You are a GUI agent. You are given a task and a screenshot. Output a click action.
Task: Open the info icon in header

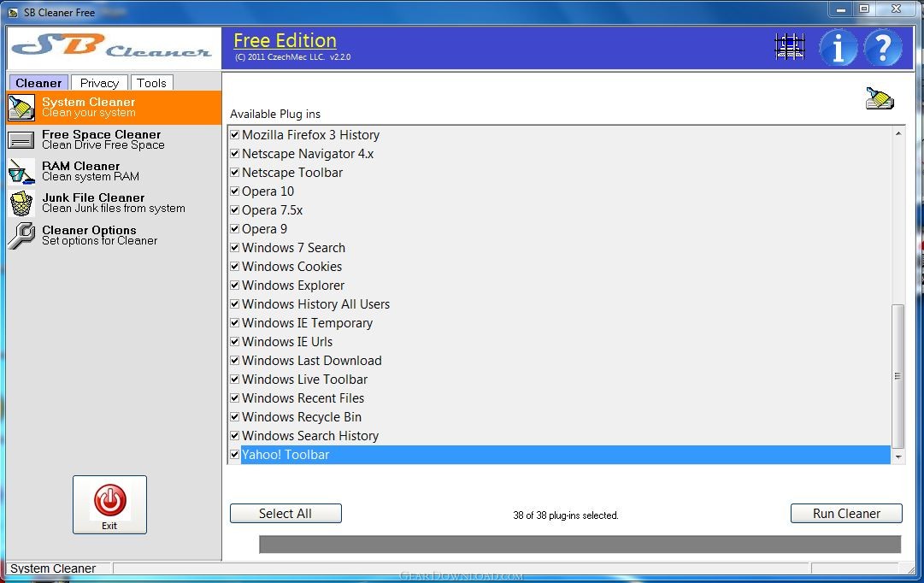(838, 48)
